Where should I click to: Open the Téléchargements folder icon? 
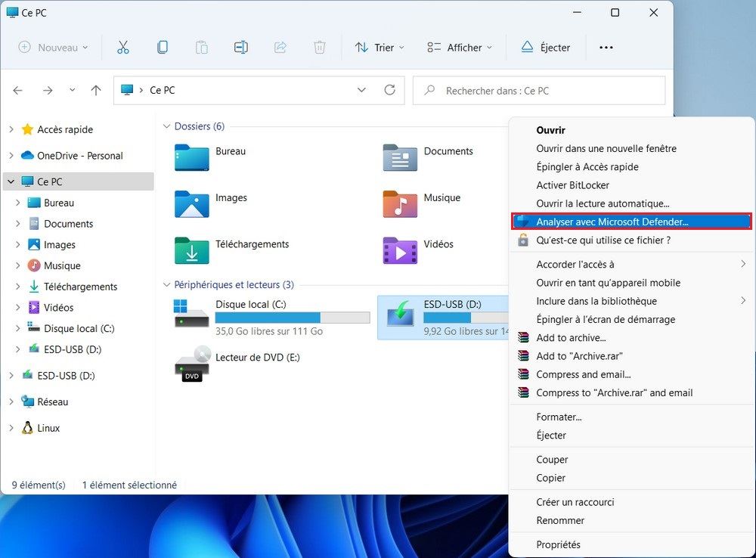pyautogui.click(x=192, y=250)
